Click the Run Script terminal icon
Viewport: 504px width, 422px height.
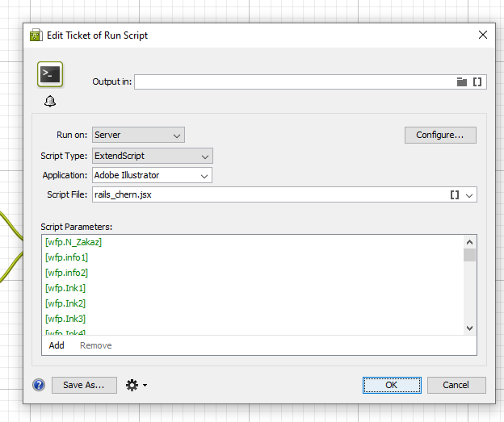point(50,74)
